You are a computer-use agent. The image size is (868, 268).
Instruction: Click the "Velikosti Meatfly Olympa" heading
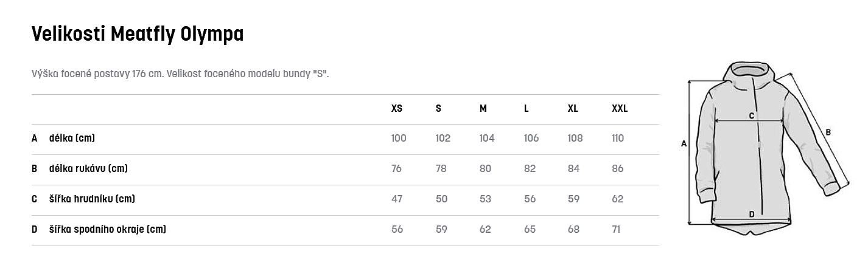click(138, 35)
